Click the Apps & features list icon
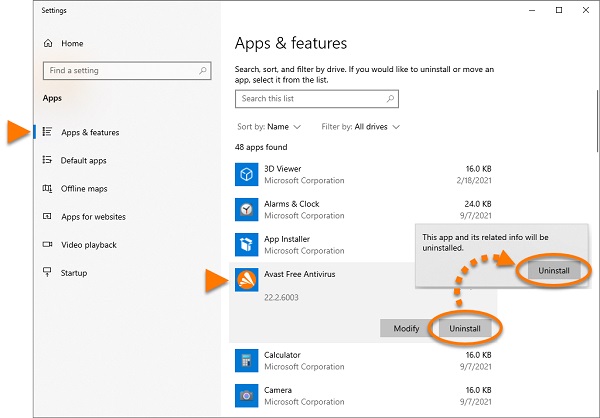The image size is (600, 418). click(x=47, y=132)
